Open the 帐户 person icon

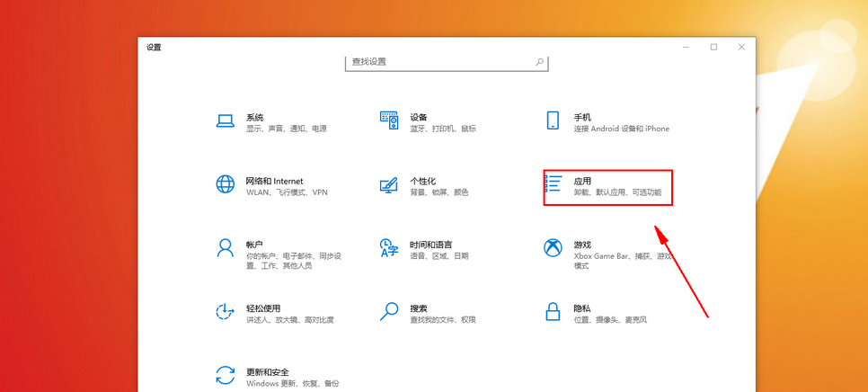point(225,248)
